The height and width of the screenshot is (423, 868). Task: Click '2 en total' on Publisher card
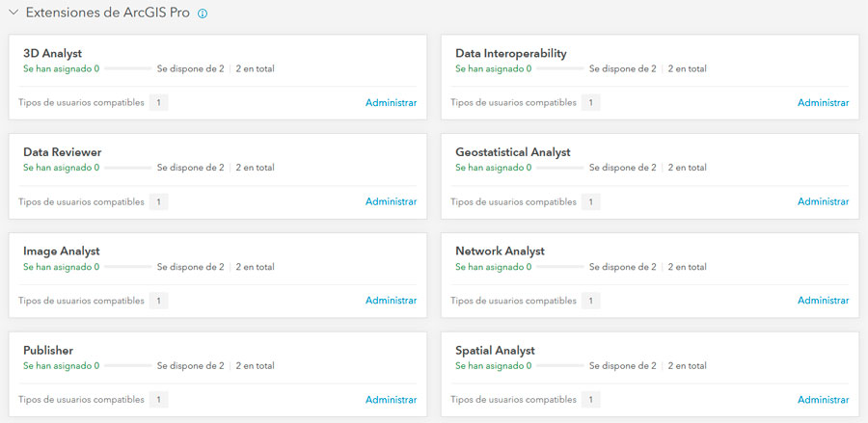tap(255, 365)
